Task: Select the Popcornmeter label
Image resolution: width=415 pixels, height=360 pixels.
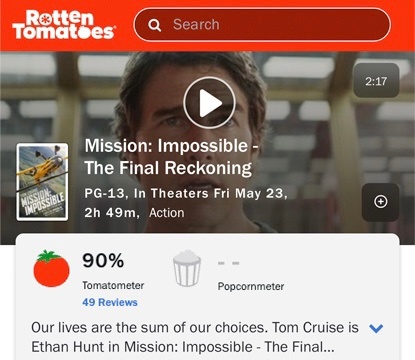Action: pos(251,286)
